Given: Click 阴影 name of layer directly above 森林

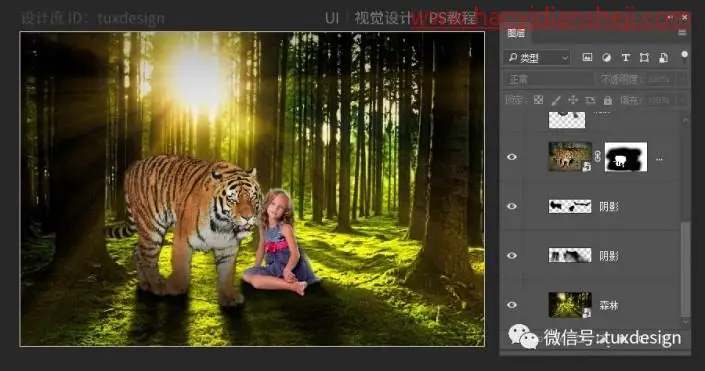Looking at the screenshot, I should click(x=609, y=256).
